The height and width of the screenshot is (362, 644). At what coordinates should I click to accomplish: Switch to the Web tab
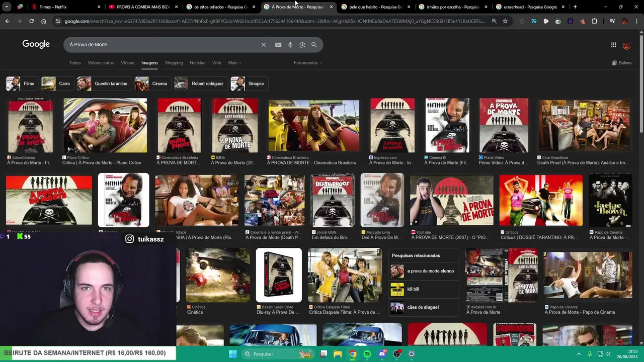(216, 63)
